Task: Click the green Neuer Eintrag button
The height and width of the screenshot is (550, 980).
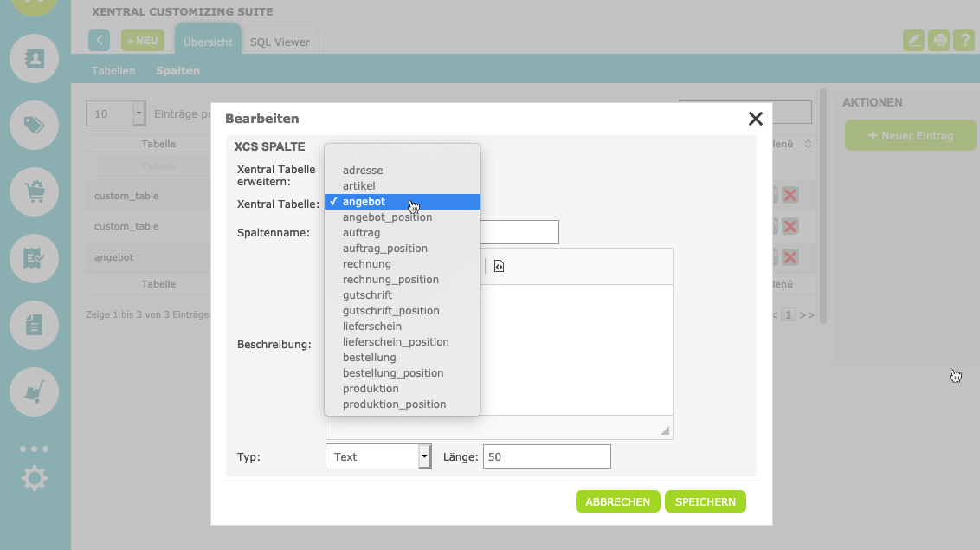Action: point(910,136)
